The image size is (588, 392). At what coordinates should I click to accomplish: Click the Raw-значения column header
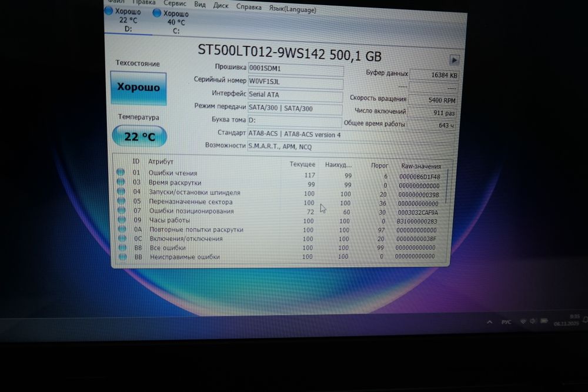point(421,166)
